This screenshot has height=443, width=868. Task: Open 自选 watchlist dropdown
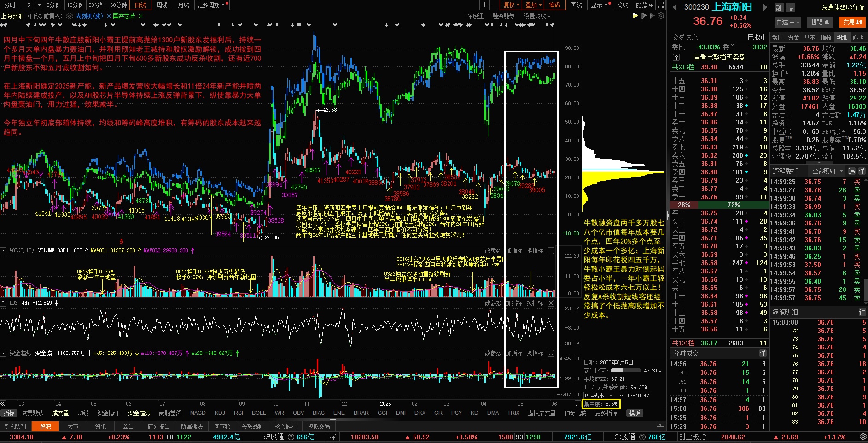788,22
